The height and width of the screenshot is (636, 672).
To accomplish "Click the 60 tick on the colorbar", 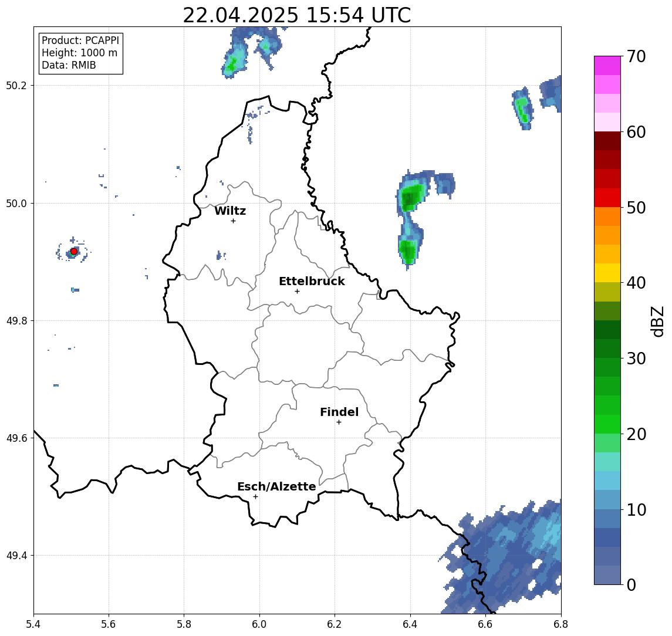I will (x=636, y=132).
